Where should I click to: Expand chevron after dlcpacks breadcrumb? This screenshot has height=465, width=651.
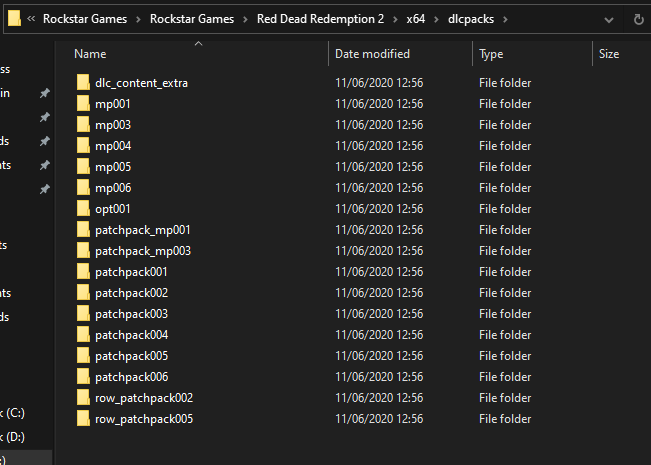point(505,19)
